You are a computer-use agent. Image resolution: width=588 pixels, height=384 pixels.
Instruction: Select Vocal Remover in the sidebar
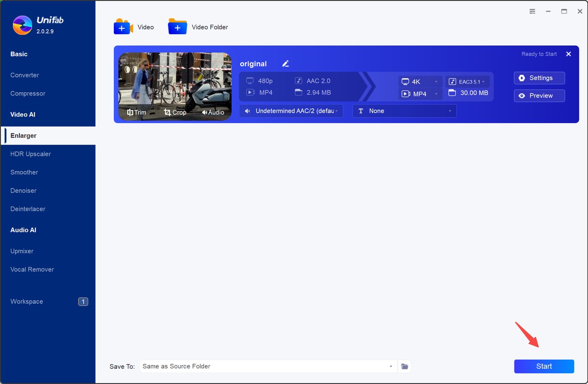point(32,269)
